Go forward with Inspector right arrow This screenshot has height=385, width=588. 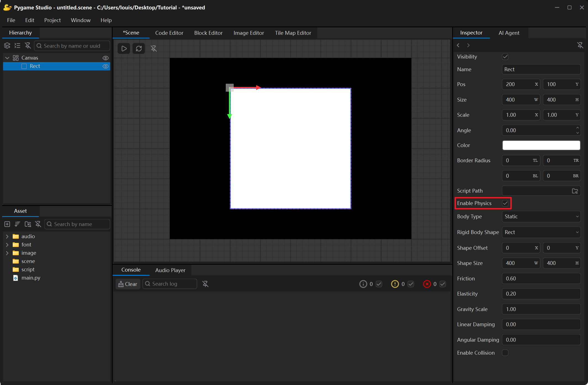[x=468, y=45]
